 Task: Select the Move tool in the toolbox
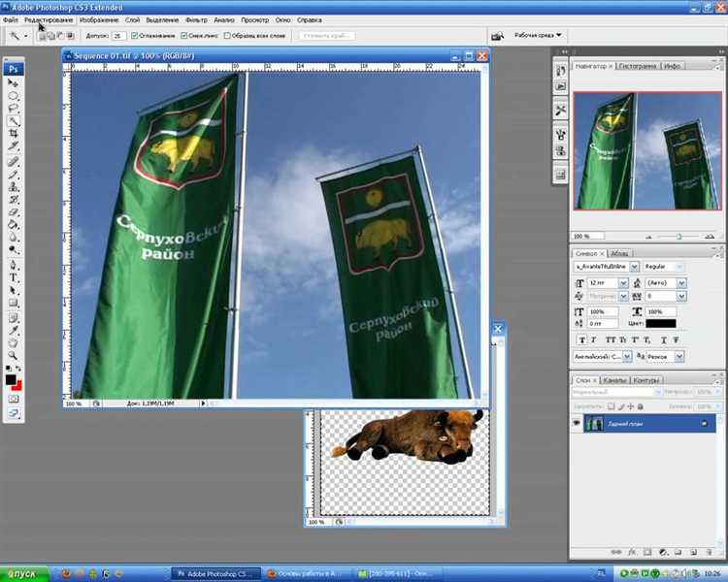(14, 83)
